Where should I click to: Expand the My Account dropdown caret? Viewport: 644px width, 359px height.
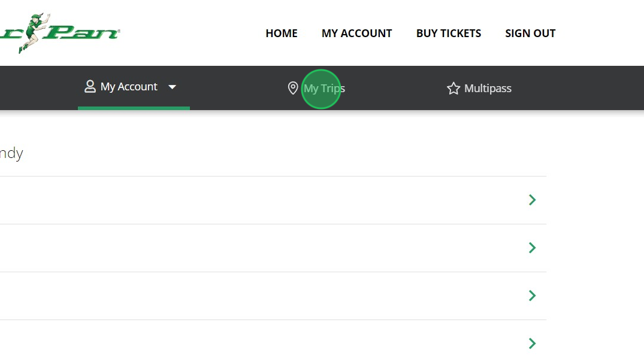click(x=172, y=87)
